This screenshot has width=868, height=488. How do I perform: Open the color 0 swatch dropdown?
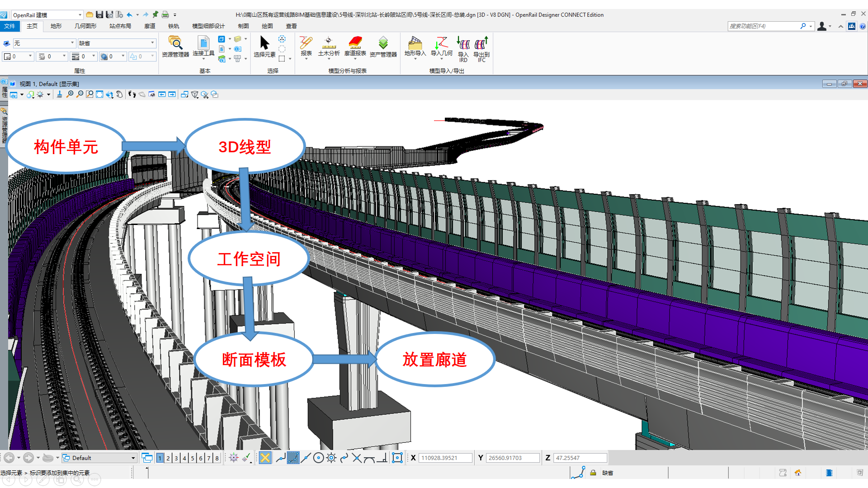point(30,56)
